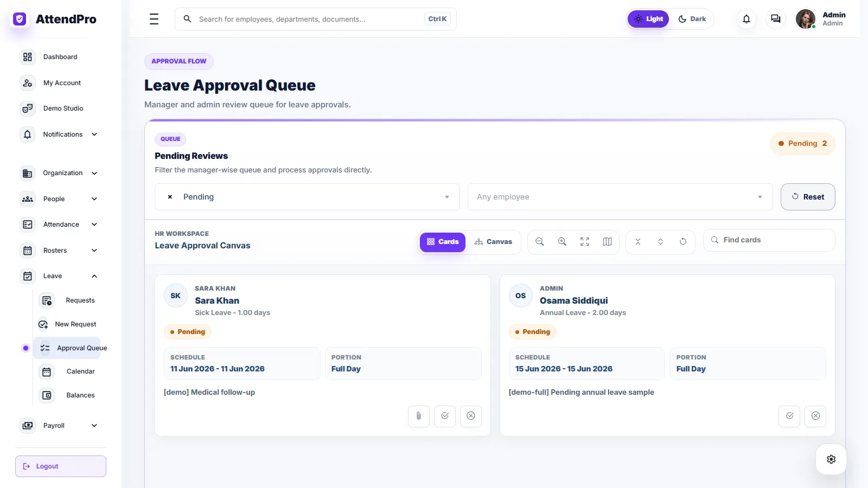Open the notifications bell in top bar

(x=746, y=19)
